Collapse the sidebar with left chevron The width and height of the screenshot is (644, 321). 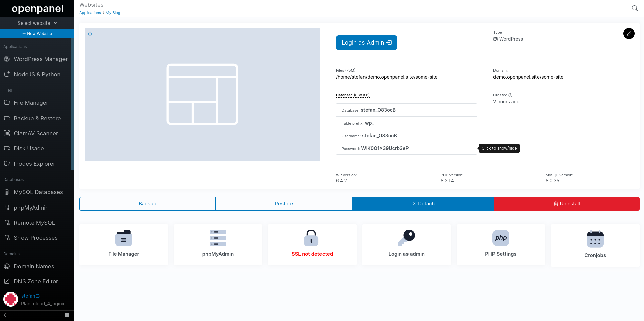5,315
